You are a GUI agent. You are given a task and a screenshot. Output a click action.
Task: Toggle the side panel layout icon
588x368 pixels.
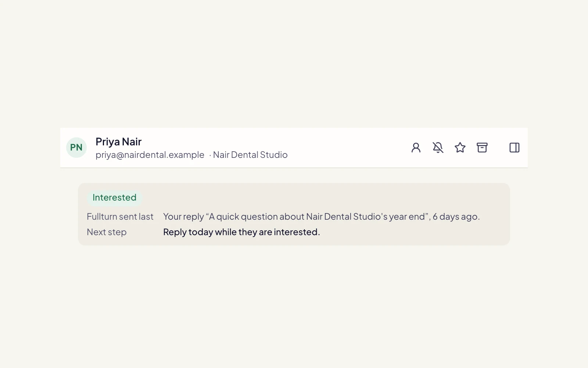pyautogui.click(x=514, y=148)
